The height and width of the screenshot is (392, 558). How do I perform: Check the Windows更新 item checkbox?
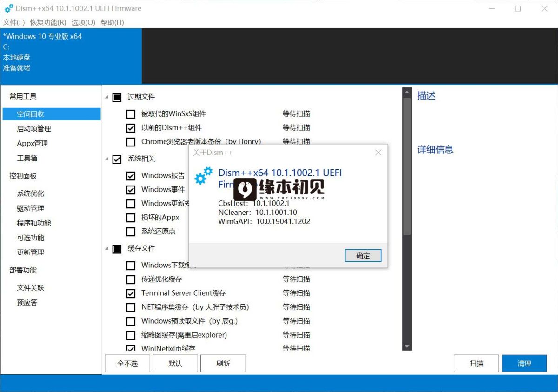131,204
